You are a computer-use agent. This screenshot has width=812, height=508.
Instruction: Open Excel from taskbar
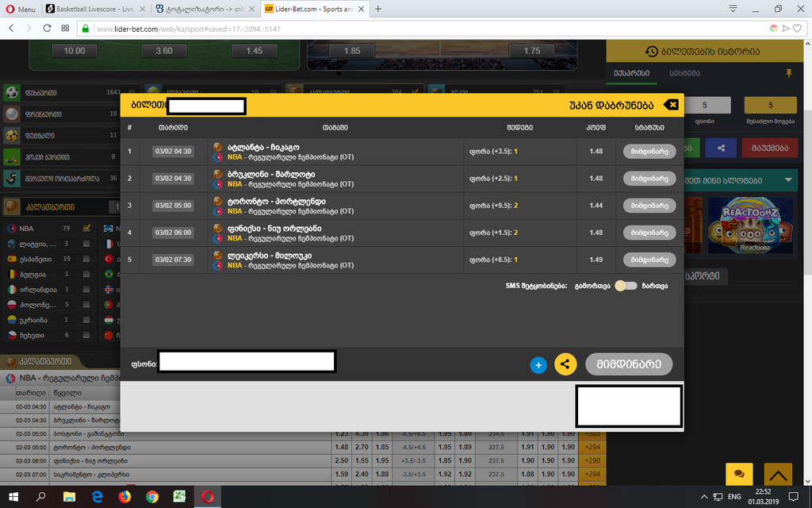pos(180,497)
